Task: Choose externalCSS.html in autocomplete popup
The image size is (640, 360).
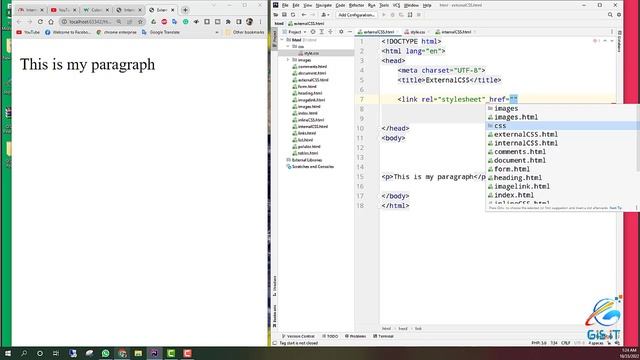Action: [562, 134]
